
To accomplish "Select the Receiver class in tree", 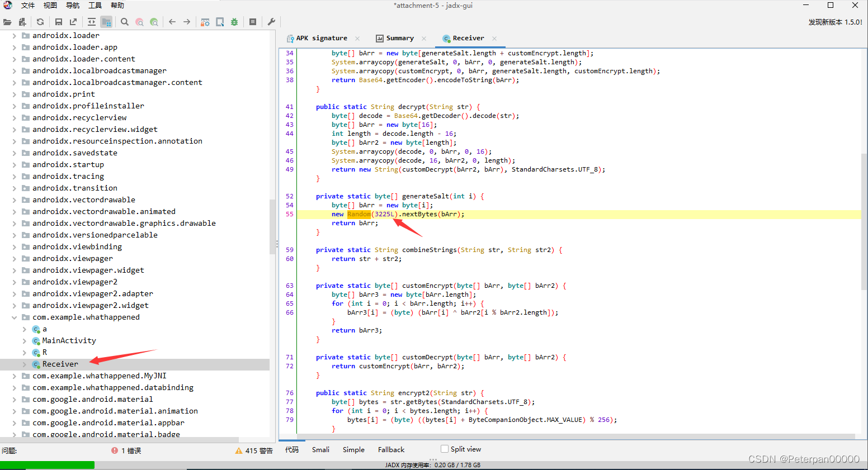I will point(60,364).
